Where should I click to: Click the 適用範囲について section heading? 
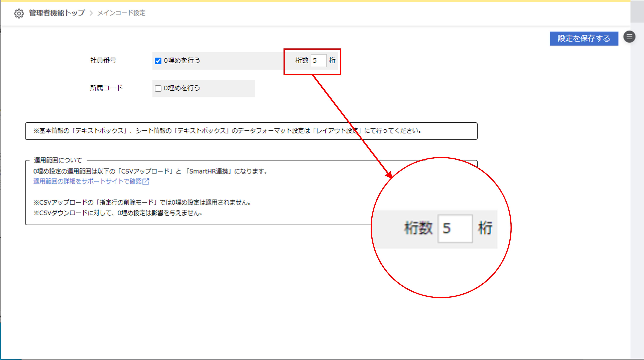58,160
